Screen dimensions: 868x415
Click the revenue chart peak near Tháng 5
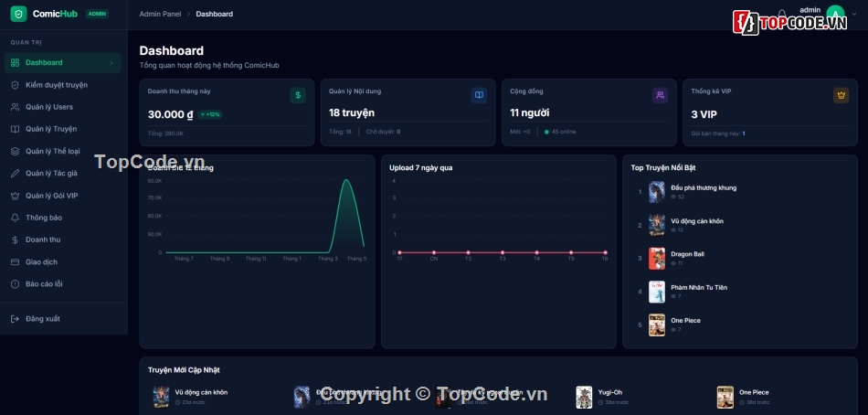[346, 180]
